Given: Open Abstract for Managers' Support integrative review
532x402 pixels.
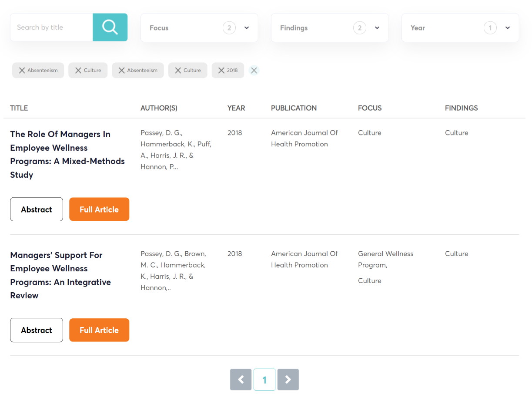Looking at the screenshot, I should click(x=37, y=330).
